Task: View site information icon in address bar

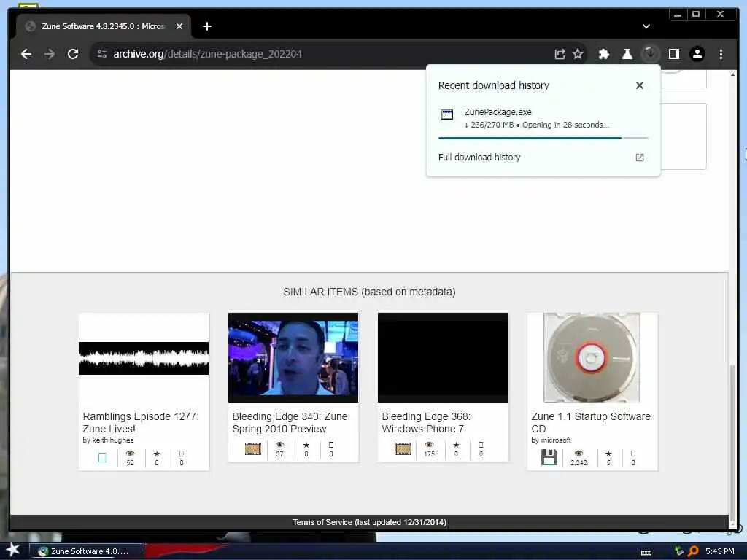Action: click(x=102, y=54)
